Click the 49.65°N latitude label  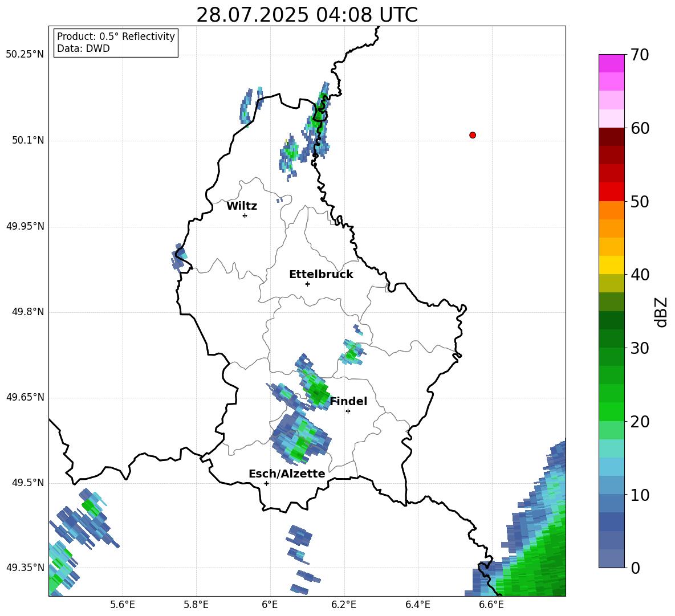tap(25, 397)
